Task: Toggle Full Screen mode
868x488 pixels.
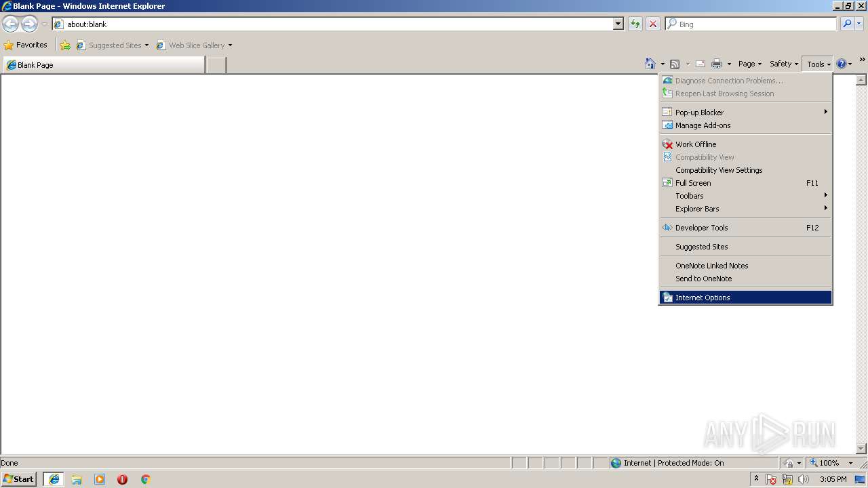Action: (x=745, y=183)
